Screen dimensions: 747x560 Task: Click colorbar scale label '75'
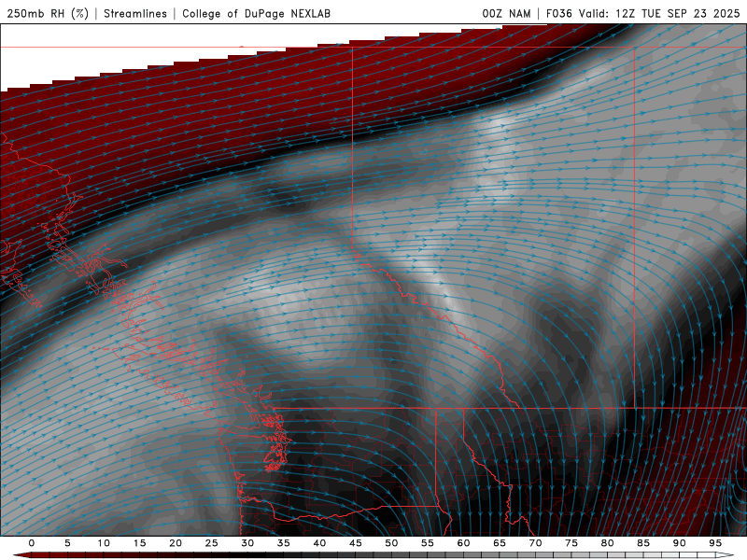(571, 543)
